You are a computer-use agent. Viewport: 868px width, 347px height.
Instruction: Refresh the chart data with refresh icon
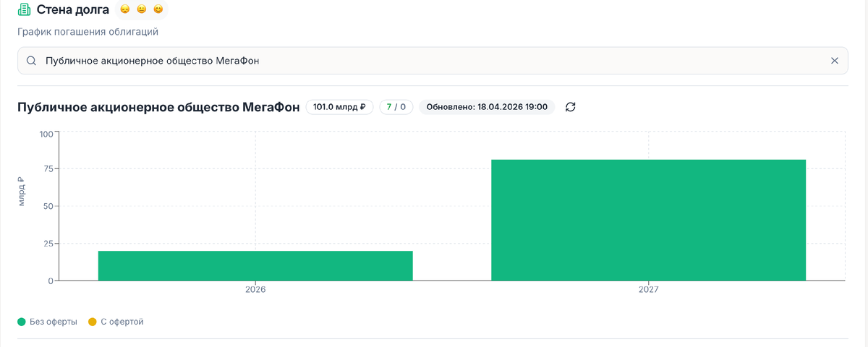click(571, 107)
